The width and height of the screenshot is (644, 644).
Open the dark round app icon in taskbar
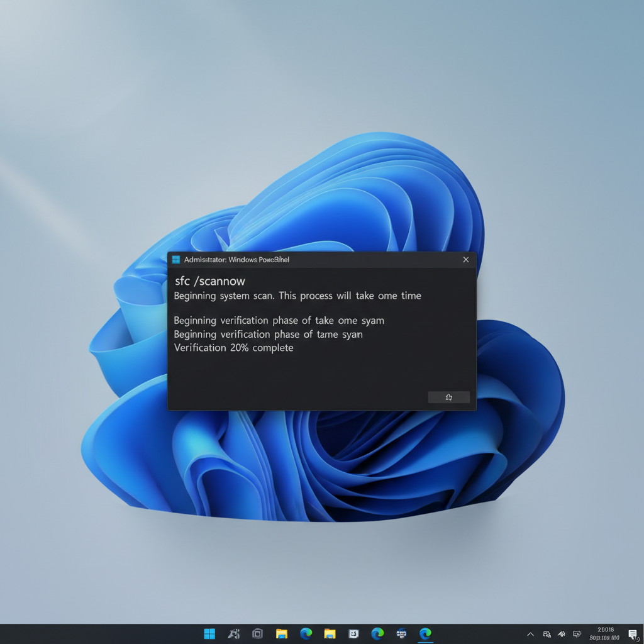click(401, 634)
